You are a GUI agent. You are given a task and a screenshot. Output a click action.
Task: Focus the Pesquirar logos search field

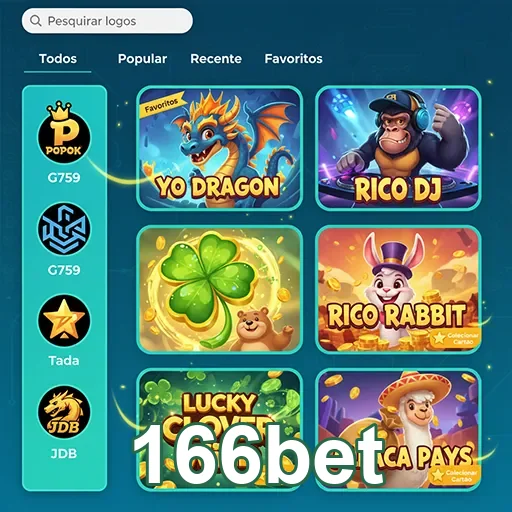[107, 21]
